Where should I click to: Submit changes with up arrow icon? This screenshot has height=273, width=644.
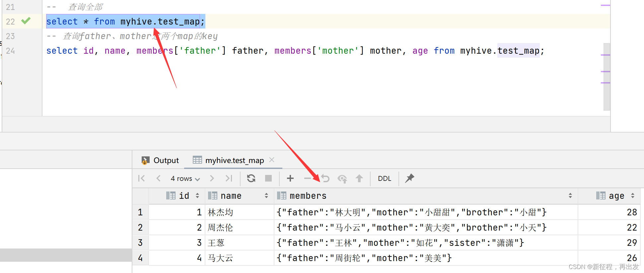pyautogui.click(x=359, y=178)
